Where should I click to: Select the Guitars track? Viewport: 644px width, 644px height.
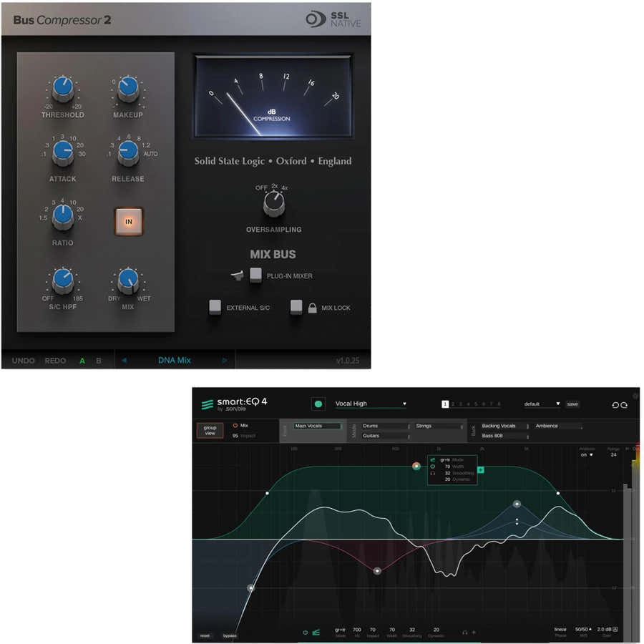point(385,436)
